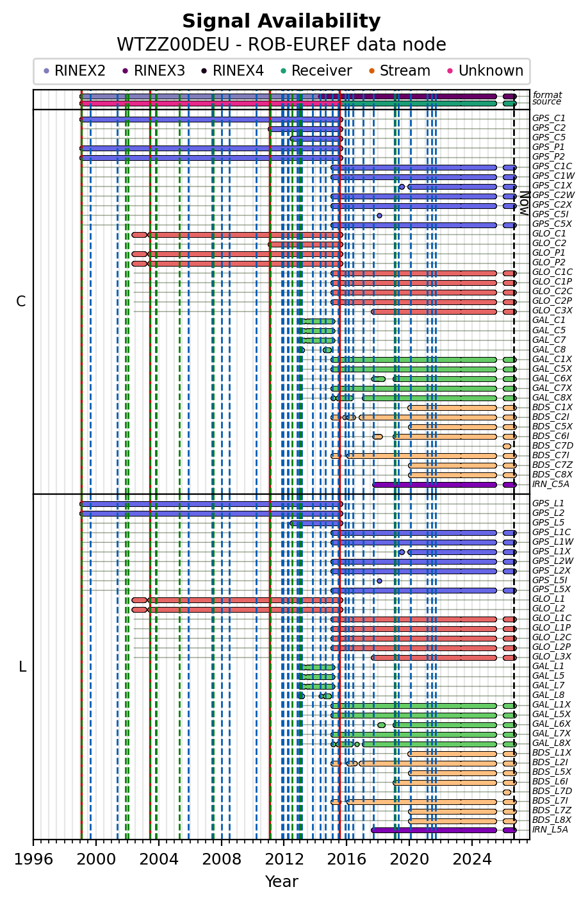588x903 pixels.
Task: Click the GLO_L3X row label
Action: pos(551,657)
